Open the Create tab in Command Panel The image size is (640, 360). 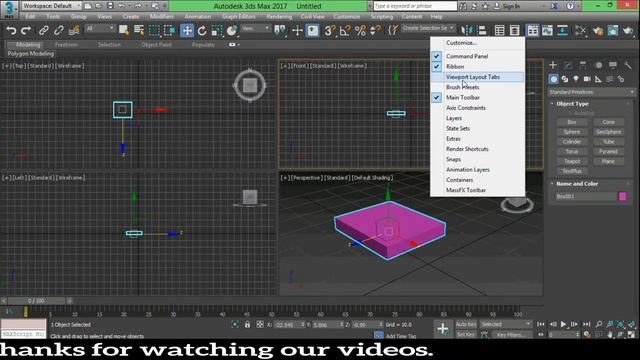click(x=553, y=65)
